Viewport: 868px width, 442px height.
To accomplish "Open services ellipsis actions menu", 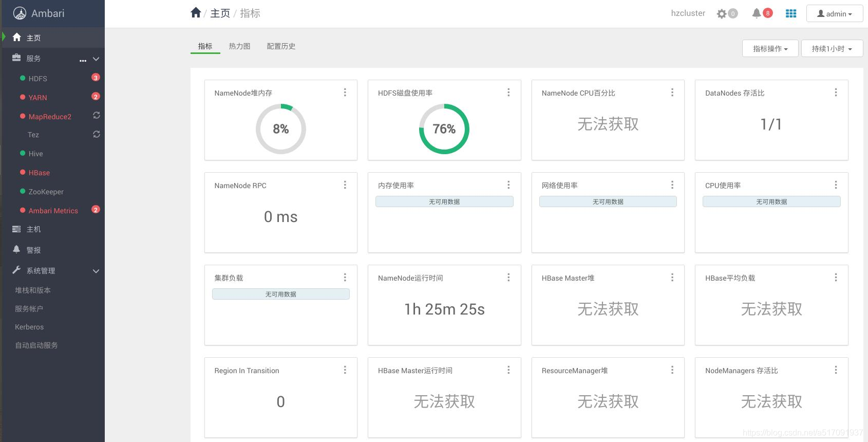I will pyautogui.click(x=83, y=60).
